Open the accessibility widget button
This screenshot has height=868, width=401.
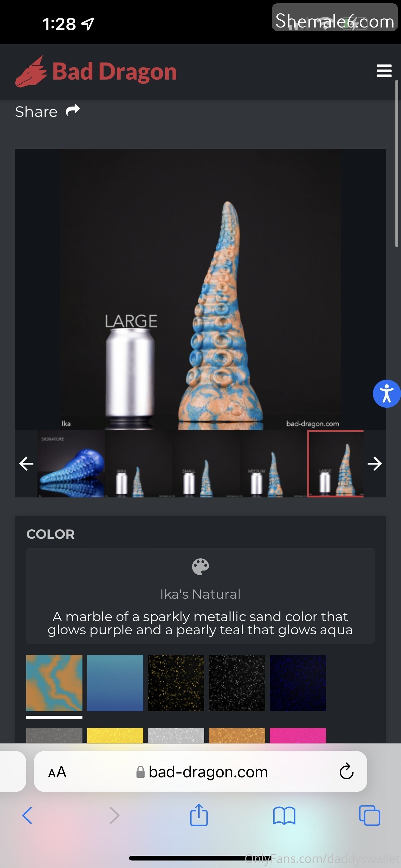coord(387,394)
